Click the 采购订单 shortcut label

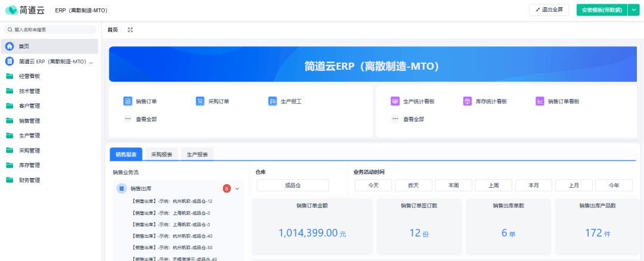click(x=218, y=101)
